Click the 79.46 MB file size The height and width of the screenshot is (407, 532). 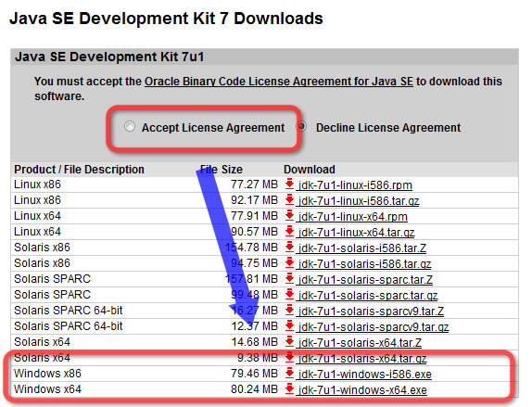click(254, 374)
